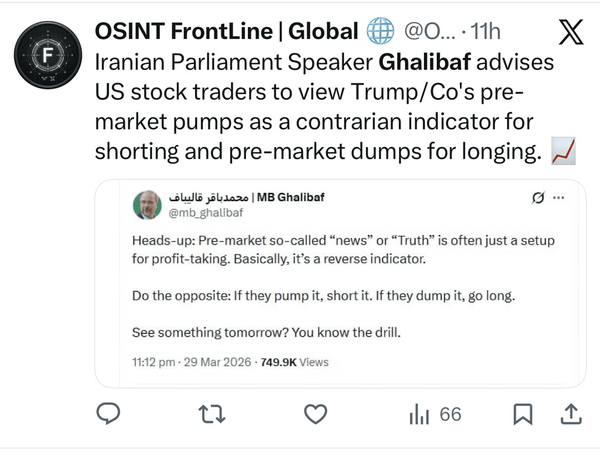Click the 749.9K Views count
This screenshot has height=455, width=600.
pos(294,360)
